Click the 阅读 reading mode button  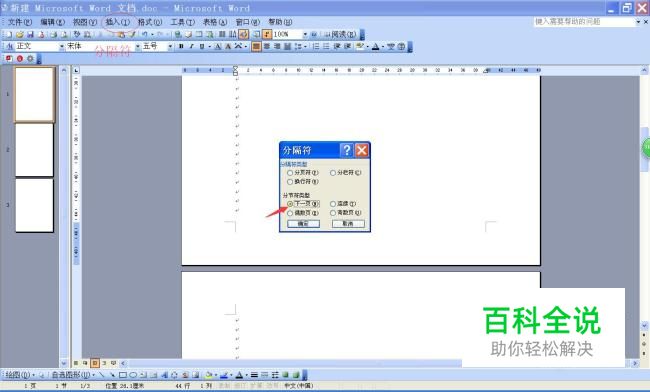point(340,34)
